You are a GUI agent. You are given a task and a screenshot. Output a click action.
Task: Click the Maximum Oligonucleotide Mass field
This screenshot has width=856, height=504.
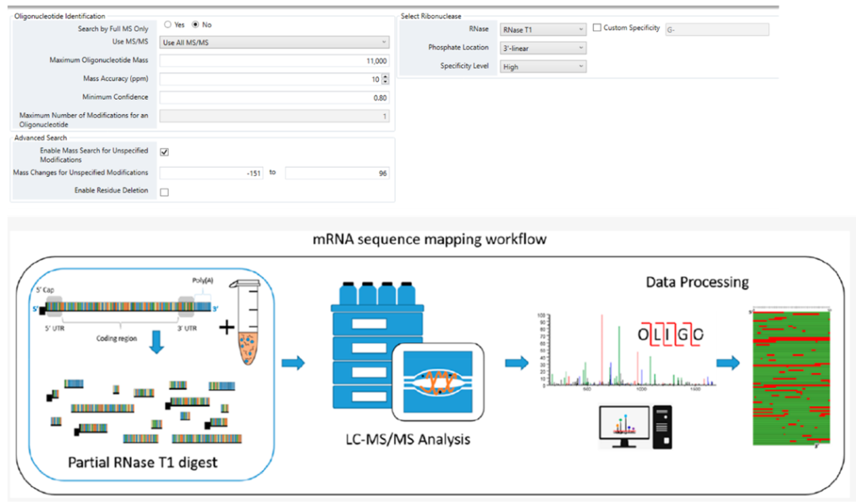coord(274,61)
